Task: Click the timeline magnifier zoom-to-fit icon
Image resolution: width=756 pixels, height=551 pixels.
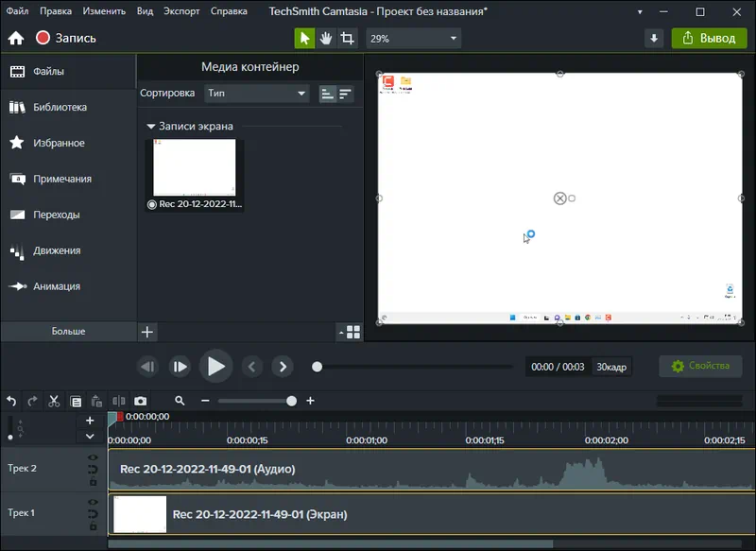Action: click(x=180, y=401)
